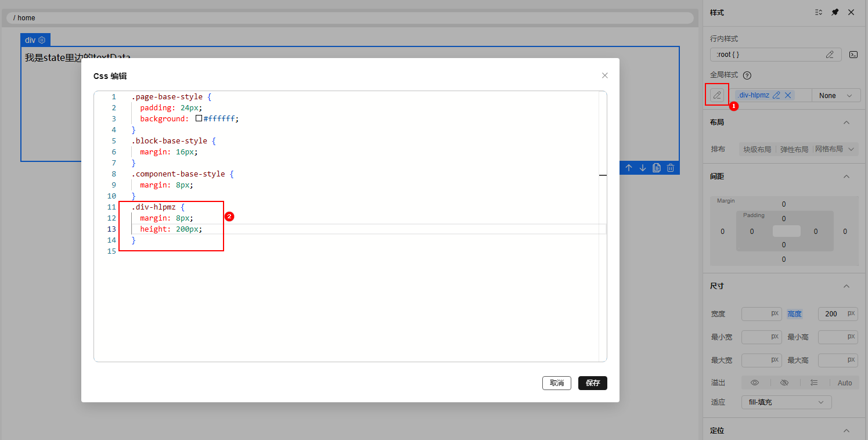This screenshot has height=440, width=868.
Task: Remove the .div-hlpmz class tag
Action: coord(788,95)
